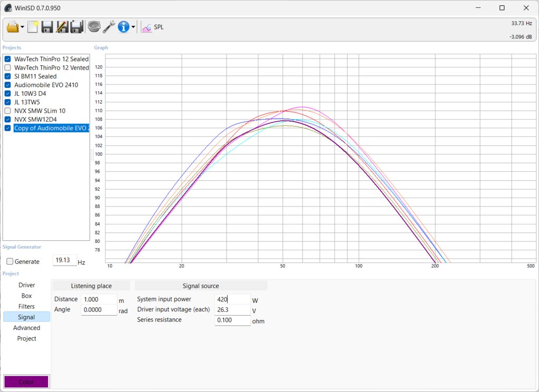Viewport: 539px width, 392px height.
Task: Toggle NVX SMW12D4 checkbox
Action: coord(8,119)
